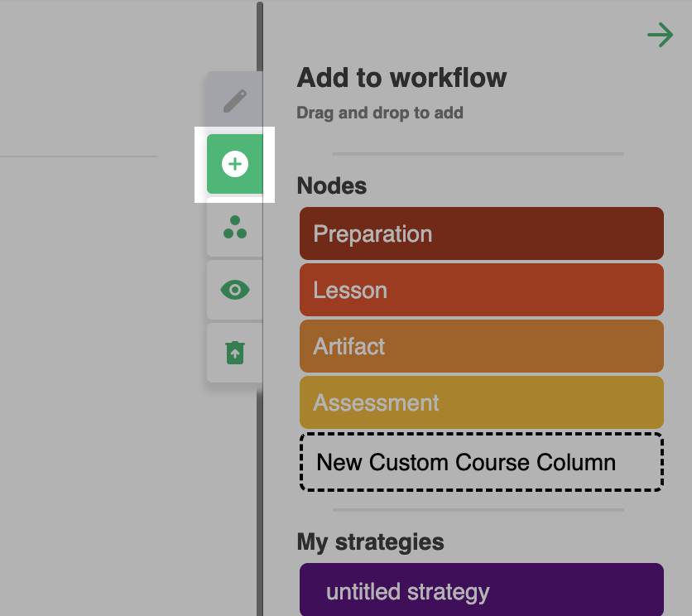Open the three-dots outcomes tab

(235, 227)
